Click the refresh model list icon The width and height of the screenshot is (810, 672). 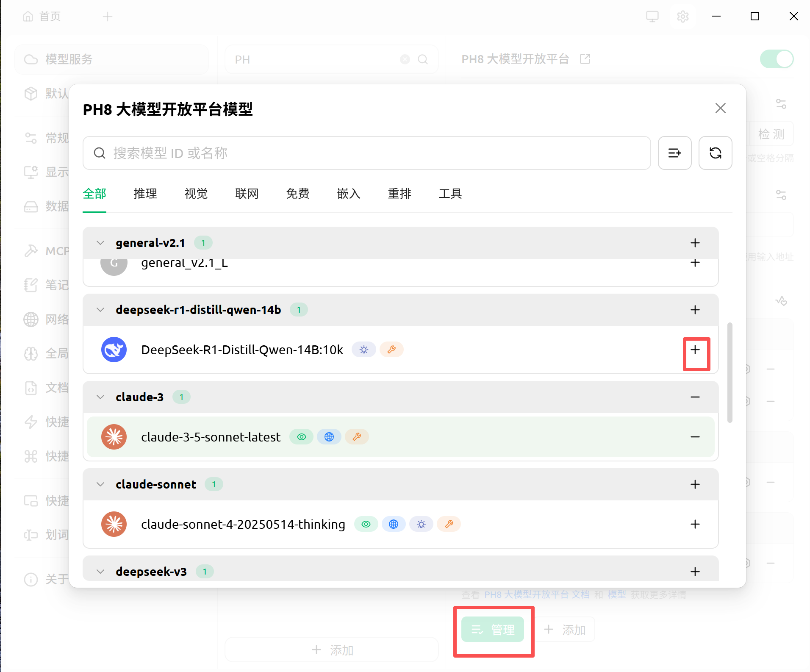[715, 153]
